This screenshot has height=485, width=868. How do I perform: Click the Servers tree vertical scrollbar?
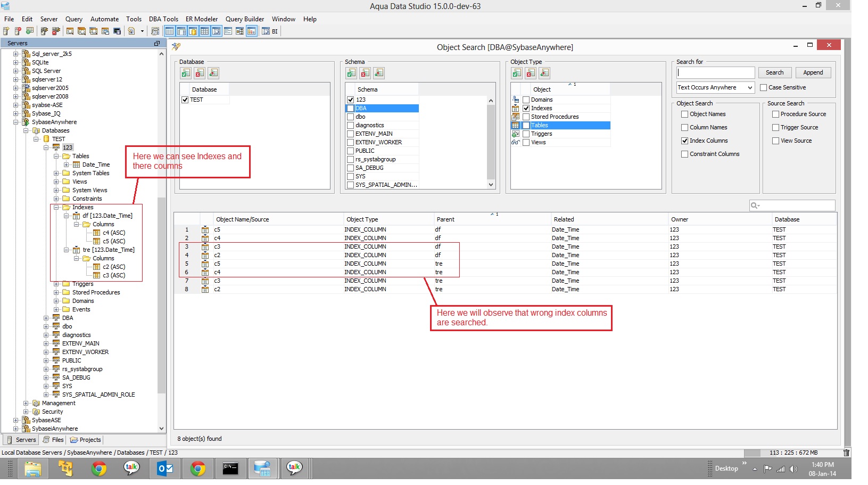[161, 295]
